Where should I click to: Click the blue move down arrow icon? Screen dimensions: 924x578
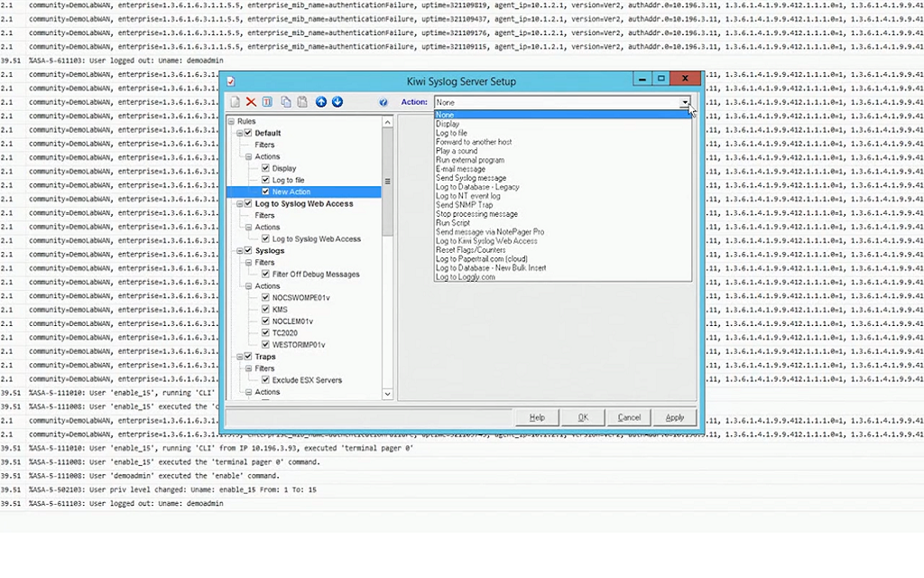click(x=337, y=101)
